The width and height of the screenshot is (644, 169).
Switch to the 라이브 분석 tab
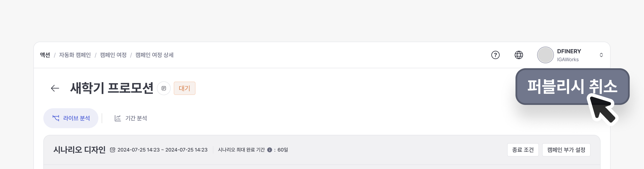[x=71, y=118]
